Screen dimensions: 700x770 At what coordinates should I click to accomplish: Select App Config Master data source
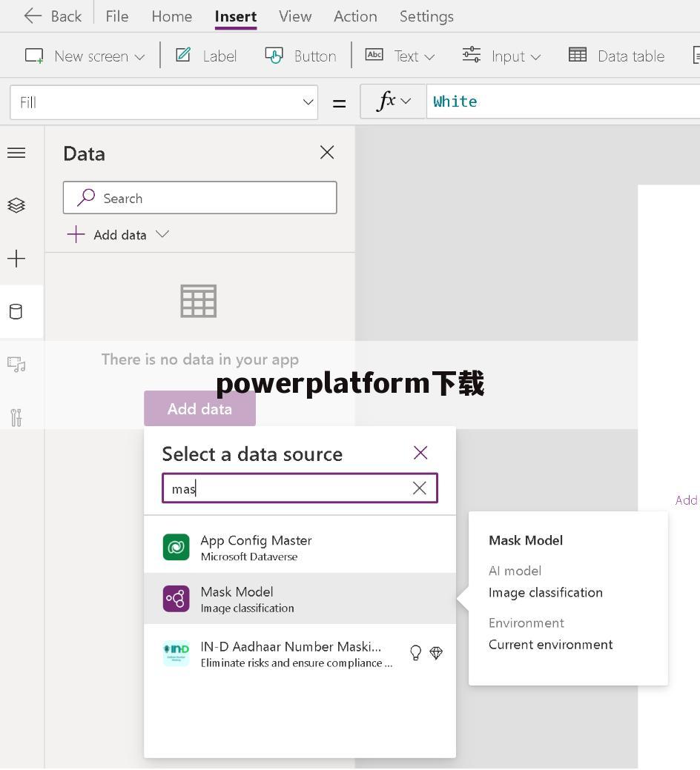point(300,547)
